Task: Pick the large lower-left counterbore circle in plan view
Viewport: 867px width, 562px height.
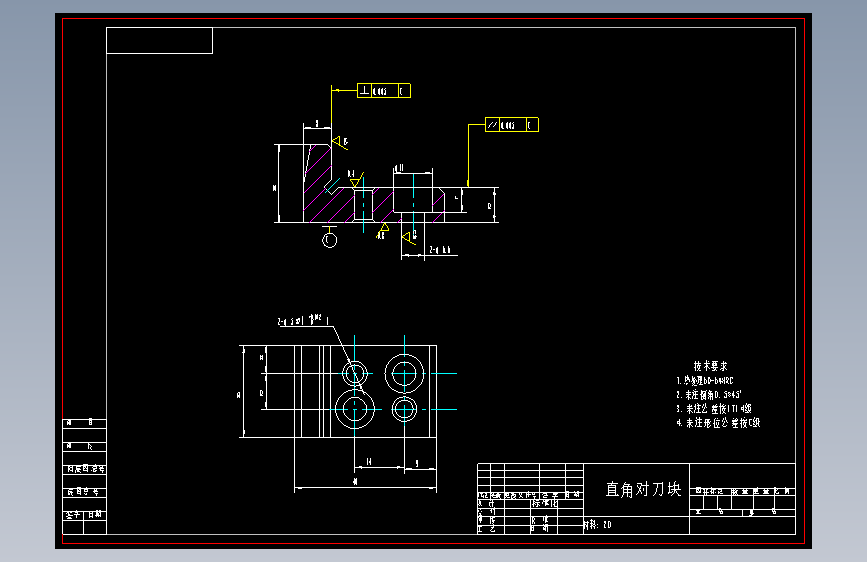Action: (354, 409)
